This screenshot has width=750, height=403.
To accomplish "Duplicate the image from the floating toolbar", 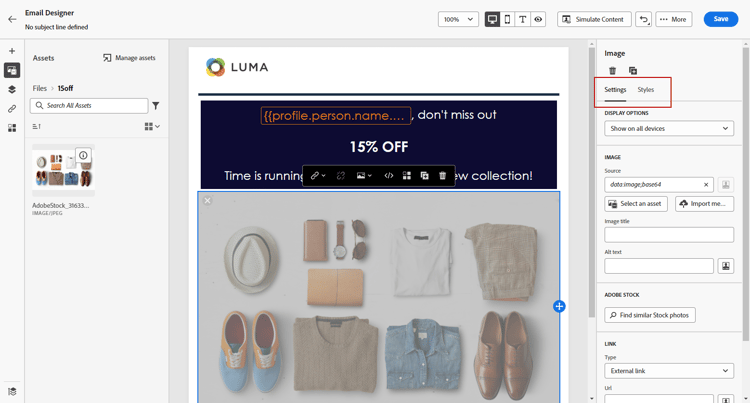I will pos(424,175).
